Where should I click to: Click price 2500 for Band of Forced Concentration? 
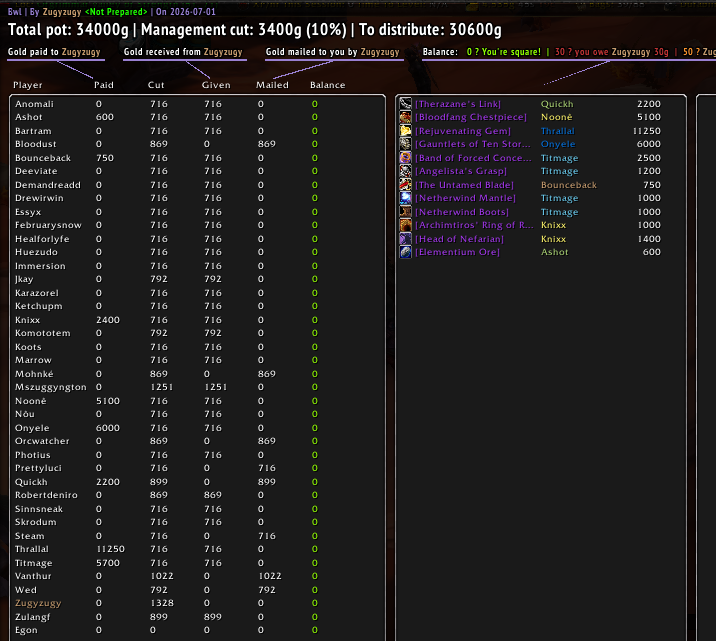(649, 158)
